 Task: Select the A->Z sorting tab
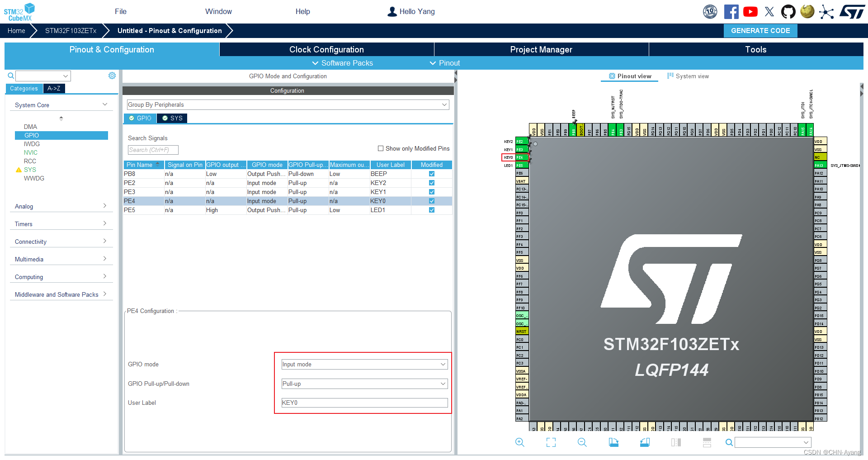click(x=54, y=89)
